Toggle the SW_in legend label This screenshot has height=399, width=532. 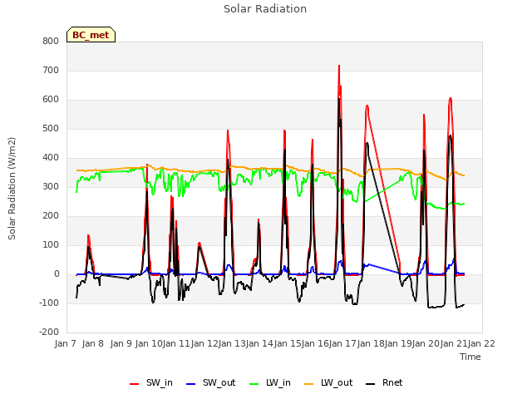(x=160, y=382)
